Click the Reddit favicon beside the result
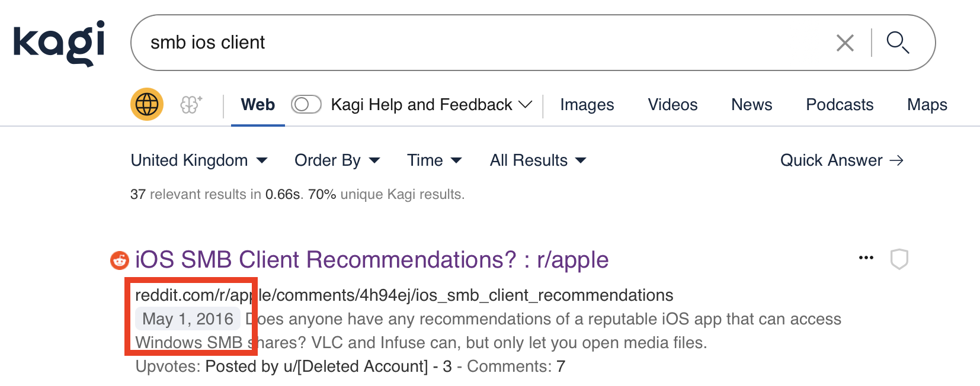Screen dimensions: 980x386 pos(120,260)
